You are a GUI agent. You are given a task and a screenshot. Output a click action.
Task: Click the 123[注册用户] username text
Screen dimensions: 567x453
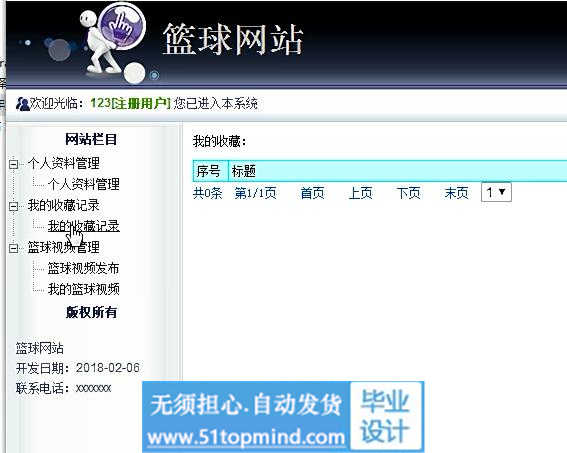130,103
